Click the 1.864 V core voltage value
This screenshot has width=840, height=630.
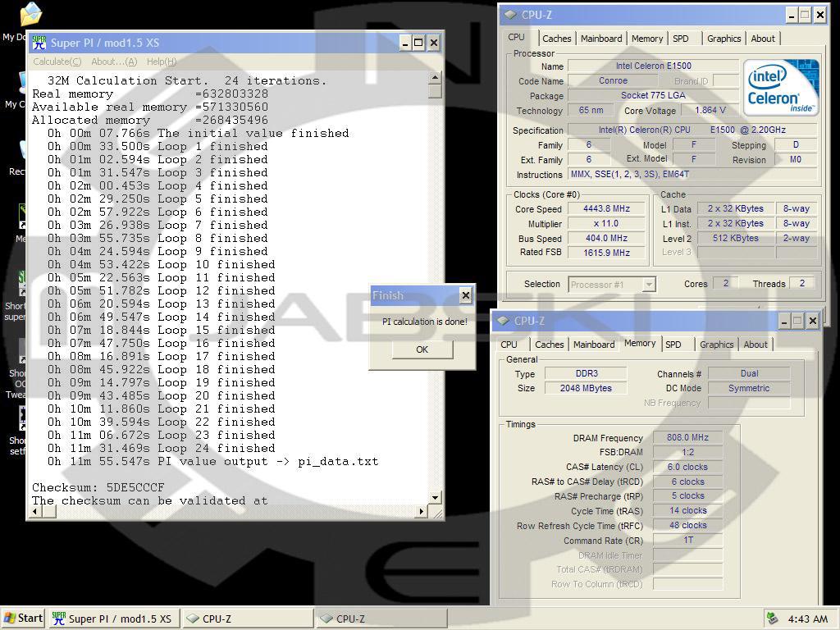click(710, 111)
